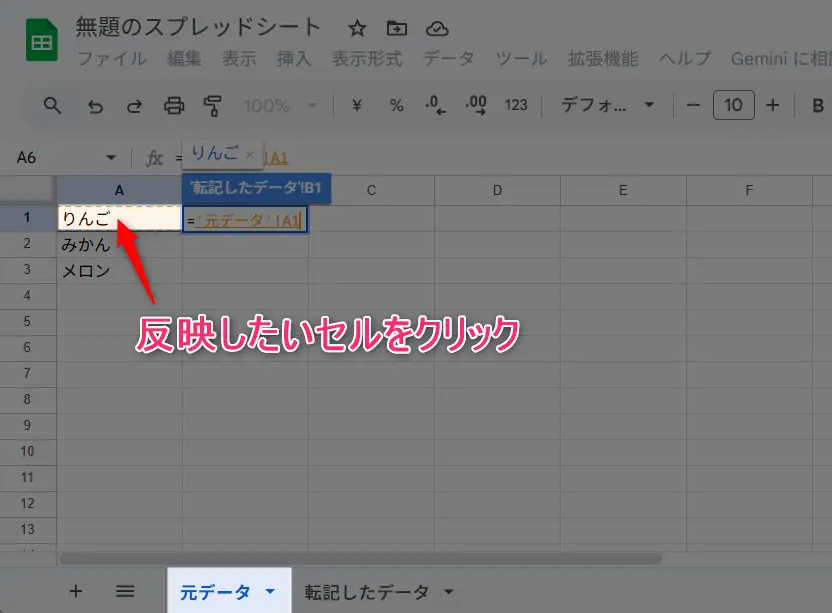Click the font size input box
The image size is (832, 613).
[733, 106]
